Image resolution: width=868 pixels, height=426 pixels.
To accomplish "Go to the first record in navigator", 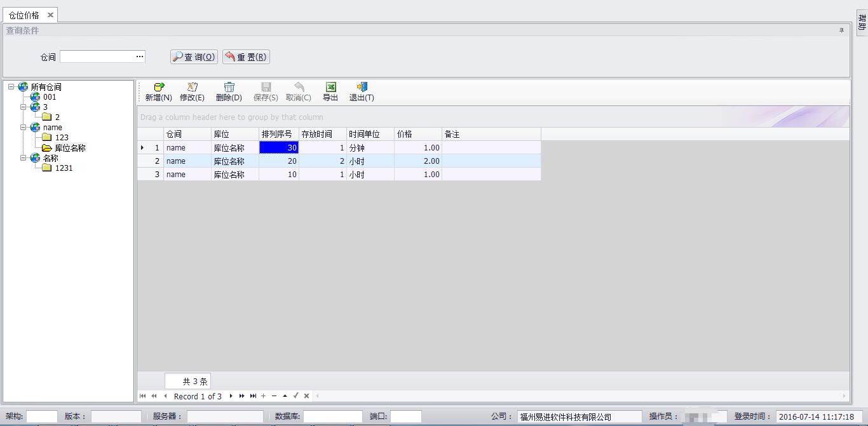I will coord(143,396).
